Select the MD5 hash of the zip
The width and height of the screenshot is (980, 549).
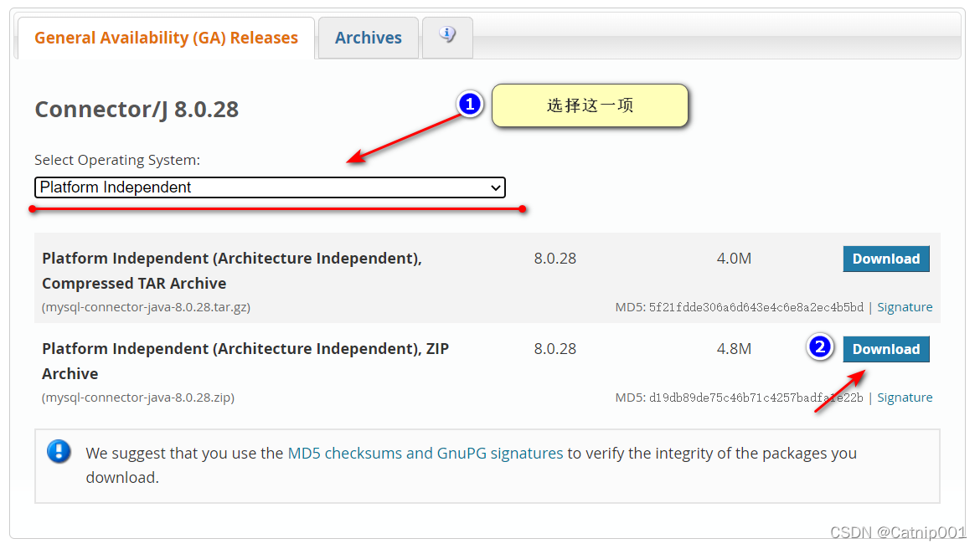(x=756, y=398)
